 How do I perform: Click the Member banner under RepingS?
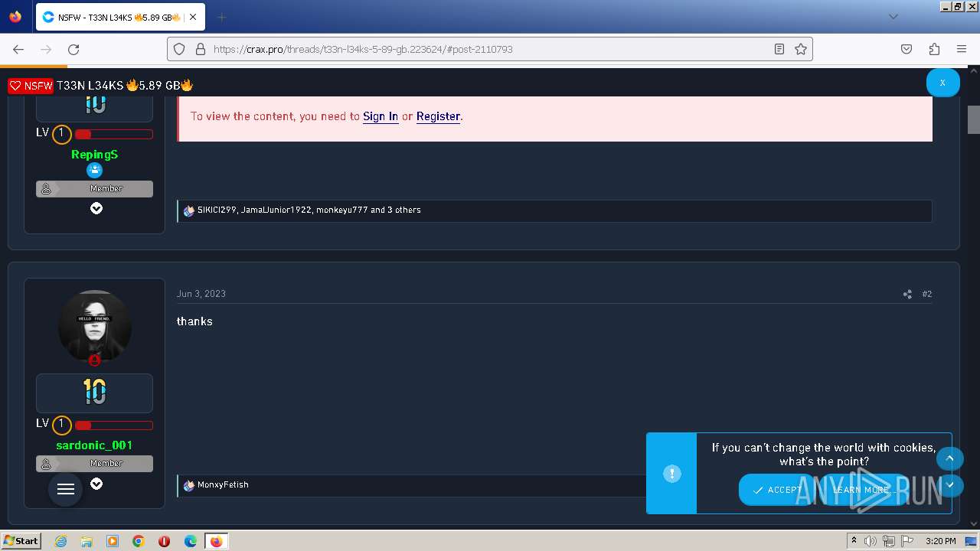pos(94,188)
